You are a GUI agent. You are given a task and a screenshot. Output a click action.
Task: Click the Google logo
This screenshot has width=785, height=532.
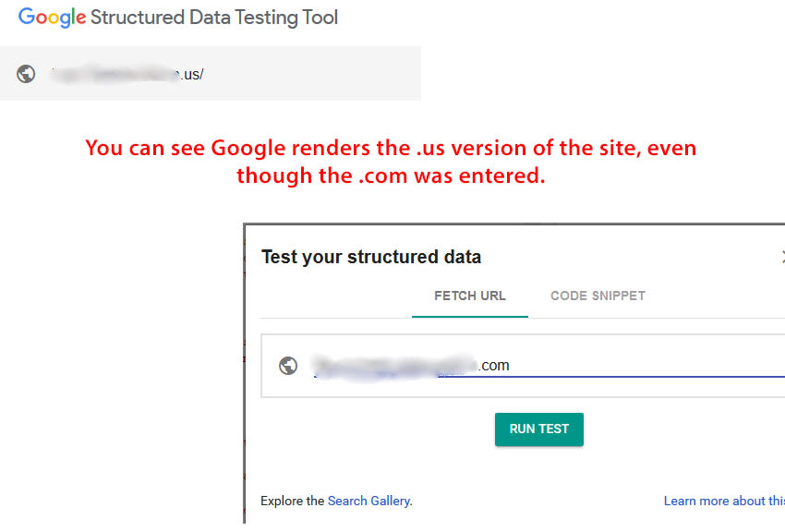pos(52,18)
